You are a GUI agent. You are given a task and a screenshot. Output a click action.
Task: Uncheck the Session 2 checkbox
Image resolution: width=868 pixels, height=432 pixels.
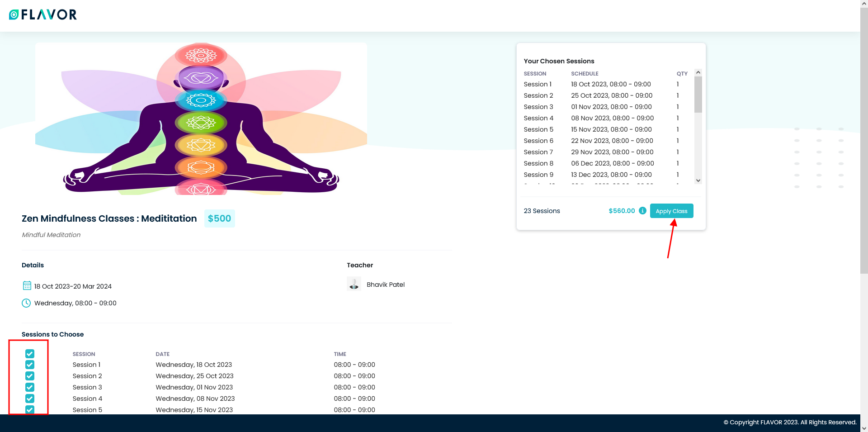[30, 376]
